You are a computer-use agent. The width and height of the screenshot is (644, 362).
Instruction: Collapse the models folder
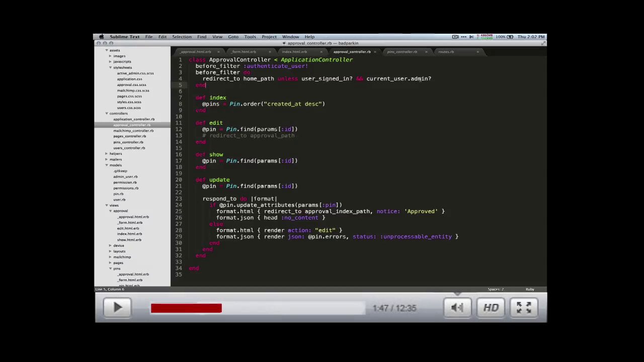[x=107, y=165]
